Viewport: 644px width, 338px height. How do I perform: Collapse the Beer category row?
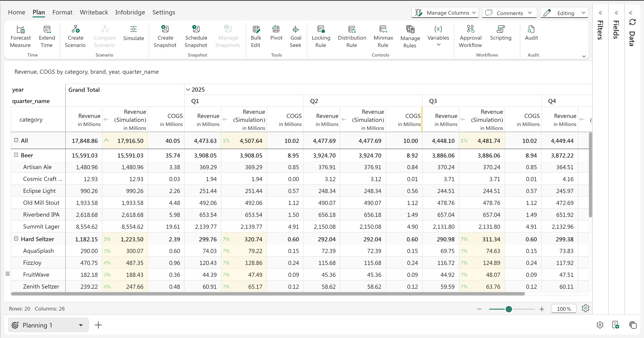[x=16, y=155]
